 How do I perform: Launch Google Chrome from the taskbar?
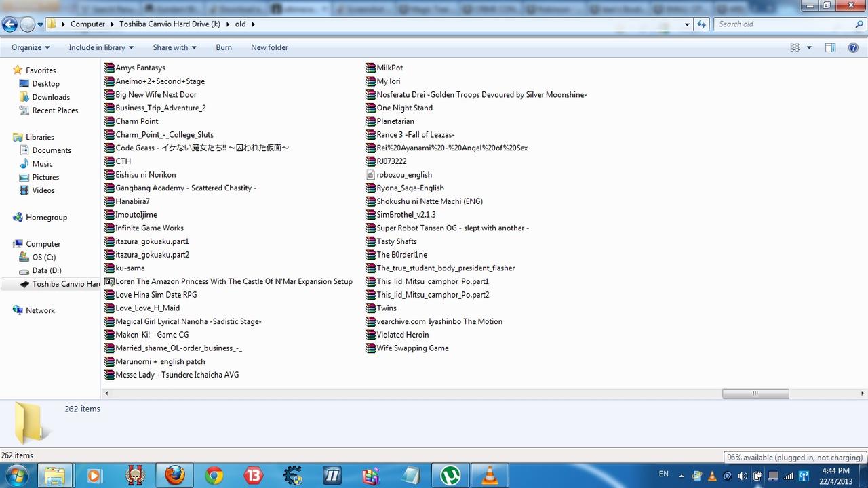[214, 476]
